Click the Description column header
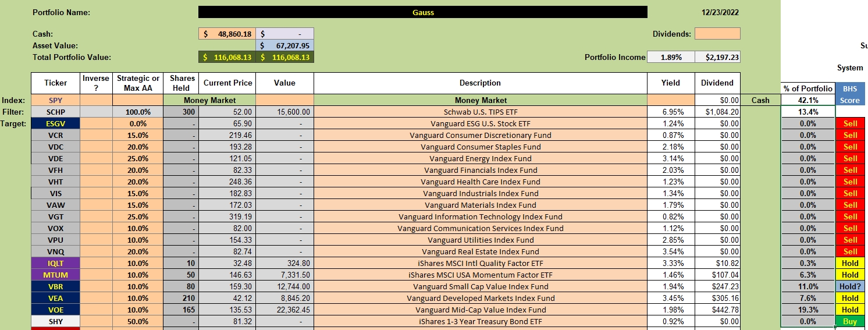The width and height of the screenshot is (868, 330). (481, 83)
